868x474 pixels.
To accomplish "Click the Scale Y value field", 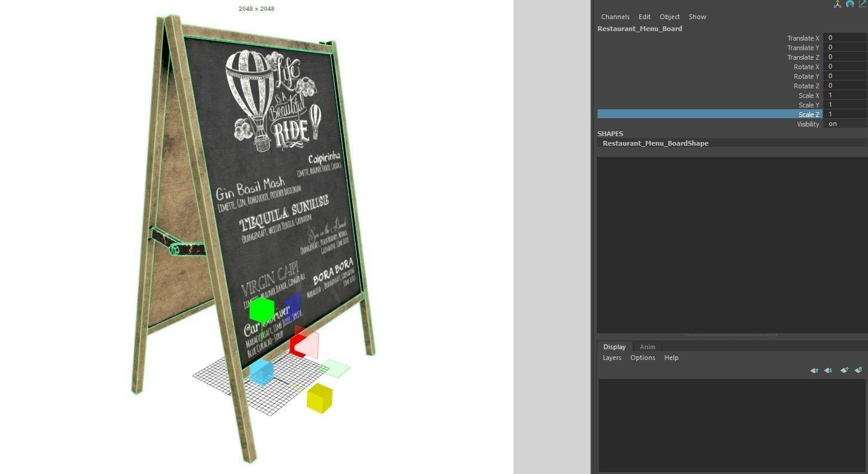I will (x=845, y=104).
